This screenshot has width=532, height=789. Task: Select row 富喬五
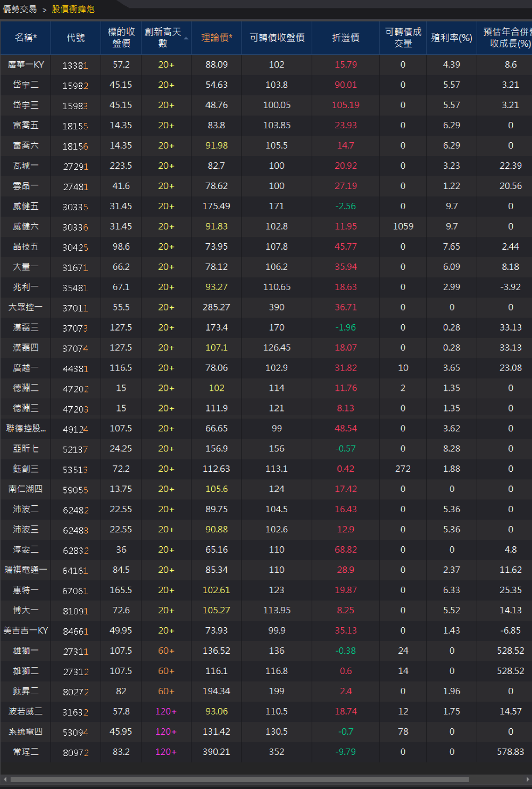point(266,125)
